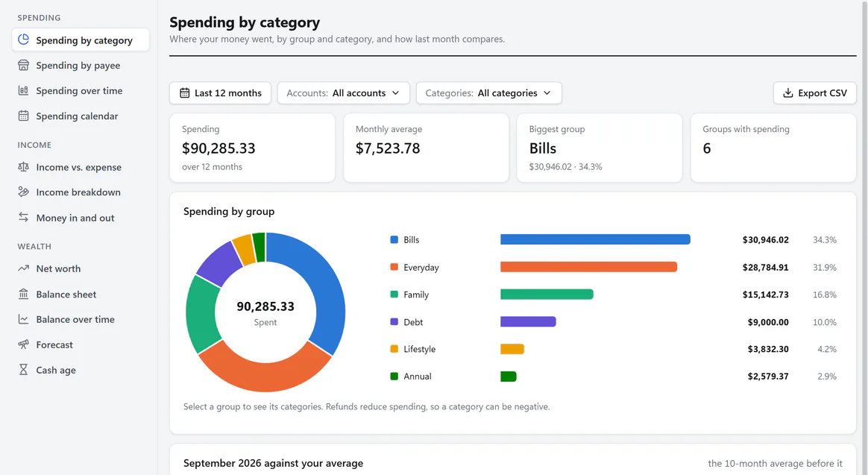The width and height of the screenshot is (868, 475).
Task: Open the Spending by payee report
Action: (x=81, y=66)
